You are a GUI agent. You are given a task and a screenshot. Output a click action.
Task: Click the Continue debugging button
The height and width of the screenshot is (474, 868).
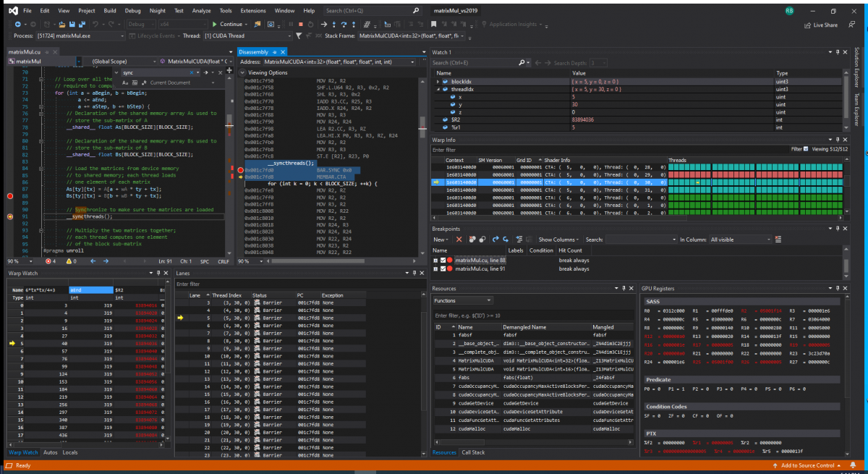click(x=230, y=24)
